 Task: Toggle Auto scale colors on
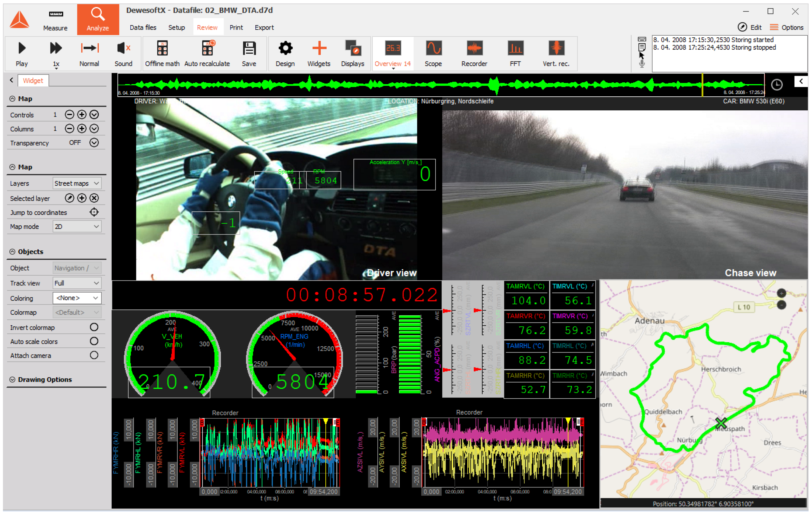pyautogui.click(x=94, y=341)
